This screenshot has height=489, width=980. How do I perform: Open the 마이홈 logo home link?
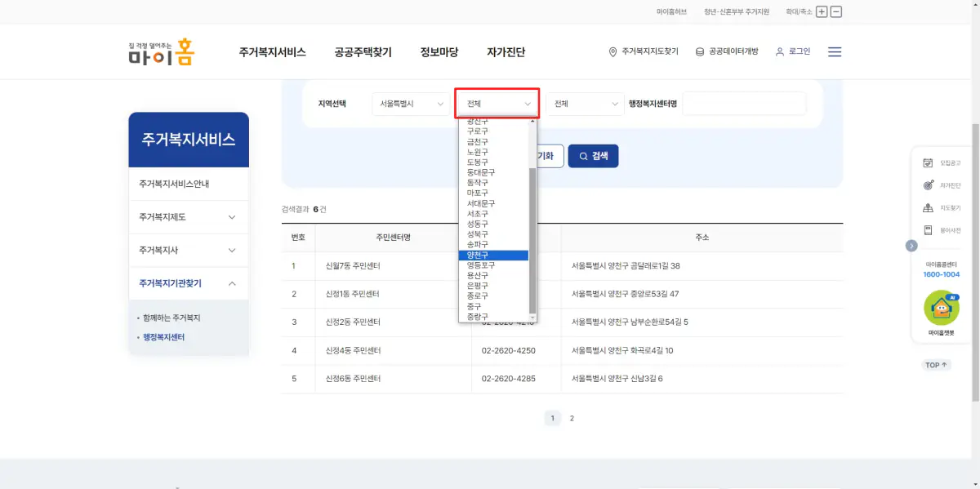coord(161,51)
